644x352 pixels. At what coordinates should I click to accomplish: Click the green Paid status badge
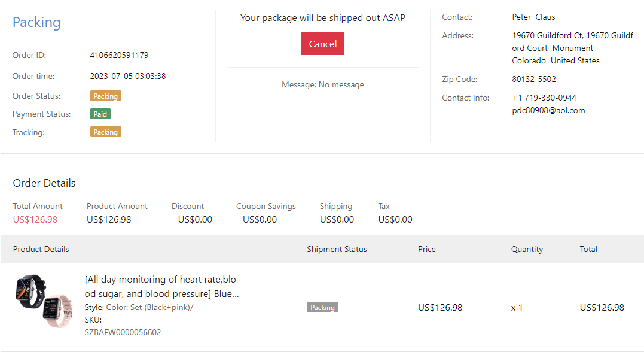tap(100, 114)
